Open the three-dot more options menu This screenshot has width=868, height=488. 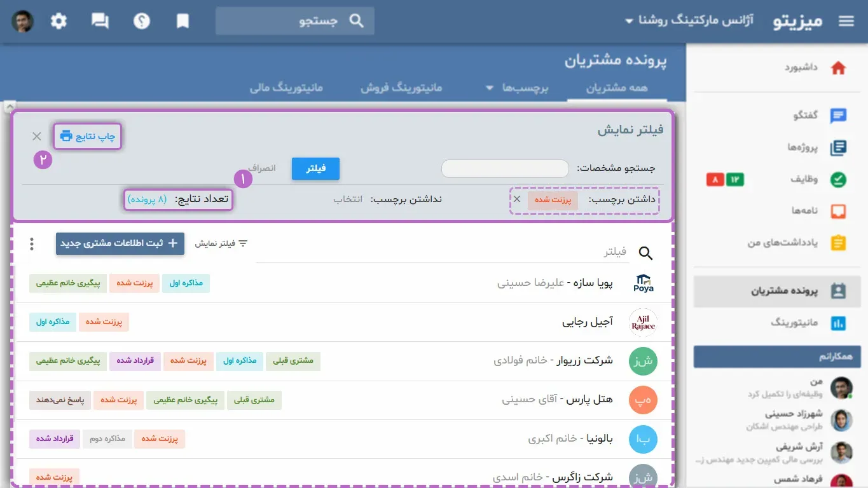click(x=32, y=244)
